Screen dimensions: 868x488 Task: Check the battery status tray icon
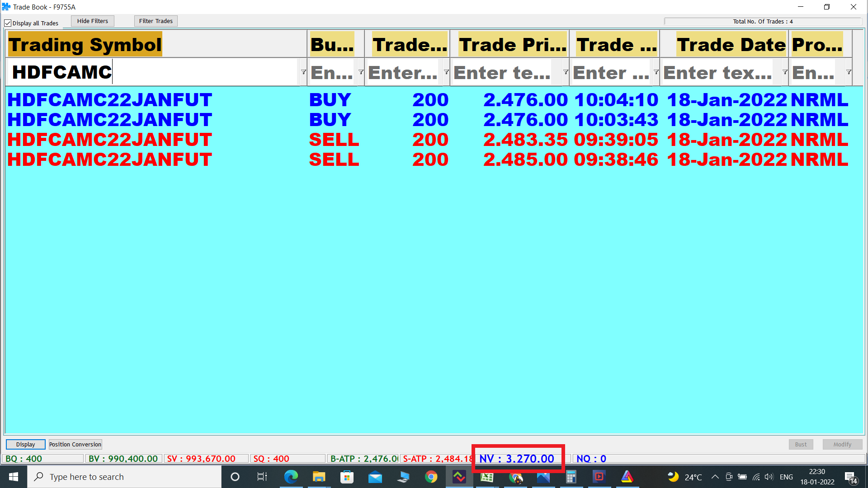pyautogui.click(x=742, y=477)
